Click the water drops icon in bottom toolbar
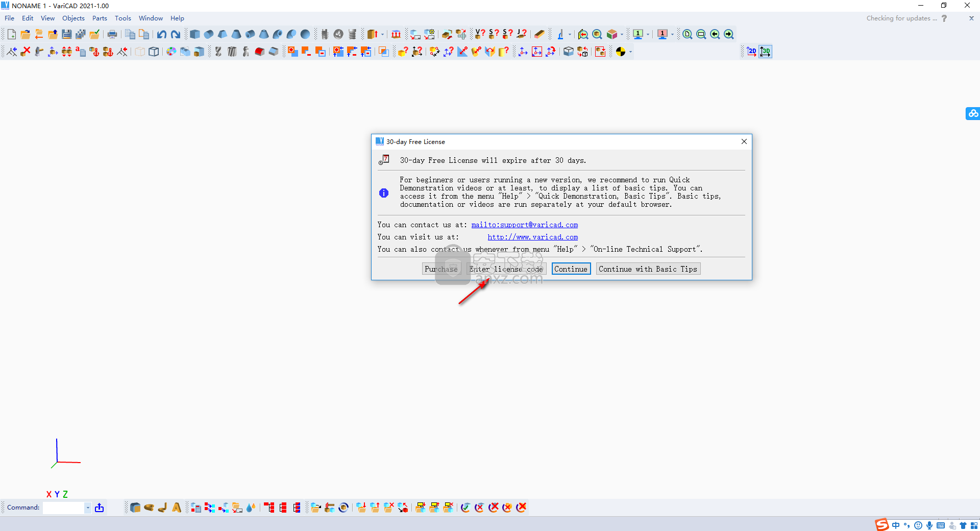The image size is (980, 531). [251, 508]
